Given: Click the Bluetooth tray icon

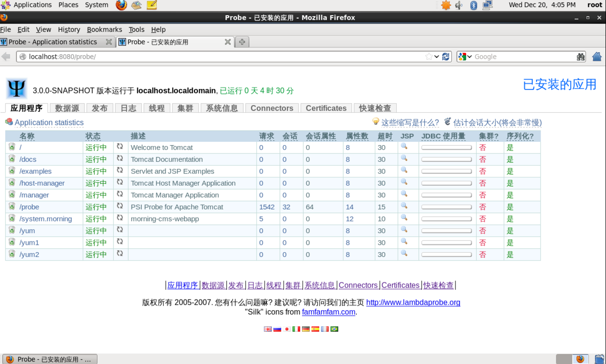Looking at the screenshot, I should pos(474,5).
